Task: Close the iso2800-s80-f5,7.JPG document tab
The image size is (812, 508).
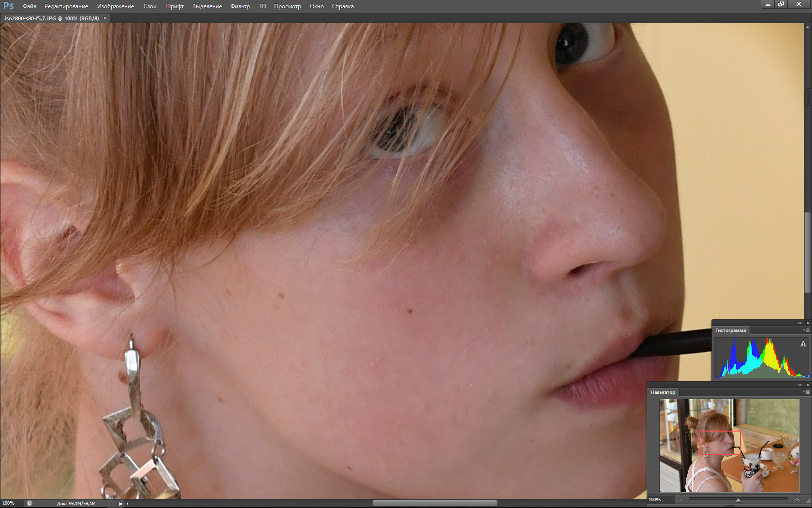Action: pos(105,18)
